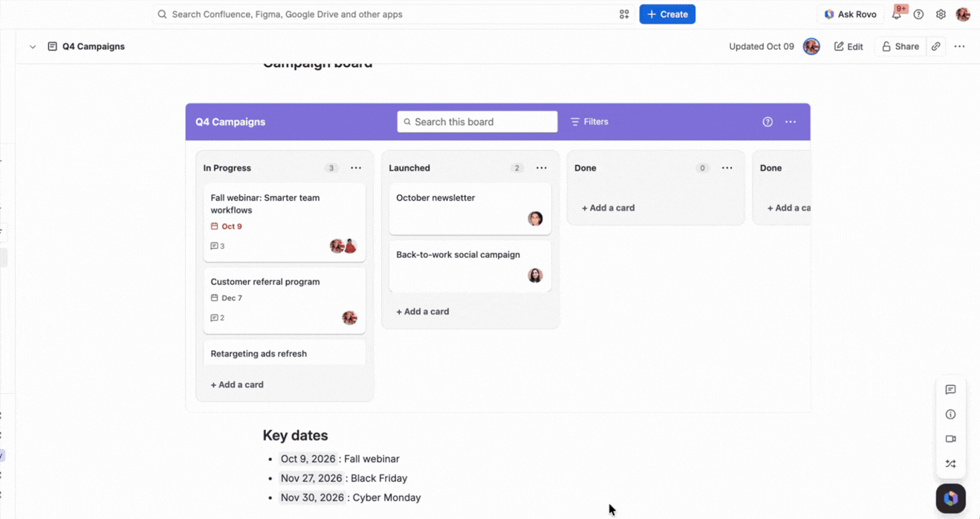Click the assignee avatar on Back-to-work social campaign
The width and height of the screenshot is (980, 519).
pyautogui.click(x=535, y=275)
